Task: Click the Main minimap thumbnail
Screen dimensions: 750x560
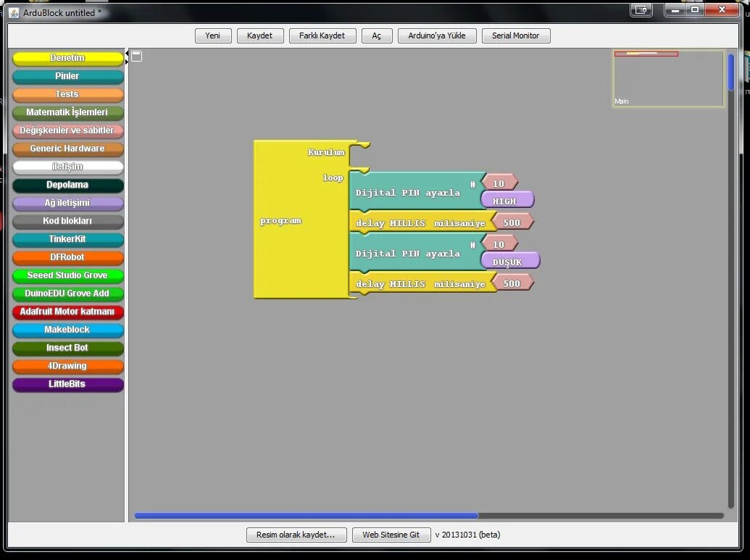Action: point(669,79)
